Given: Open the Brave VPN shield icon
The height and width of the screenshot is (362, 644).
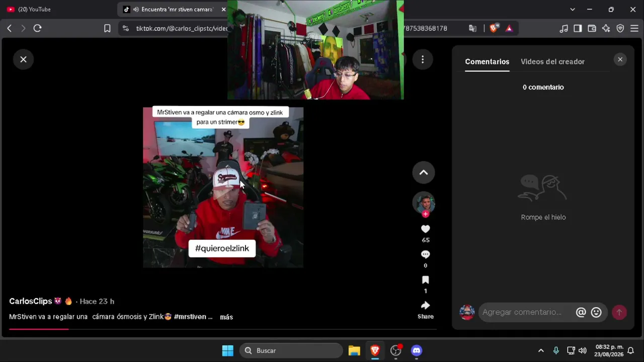Looking at the screenshot, I should (620, 28).
